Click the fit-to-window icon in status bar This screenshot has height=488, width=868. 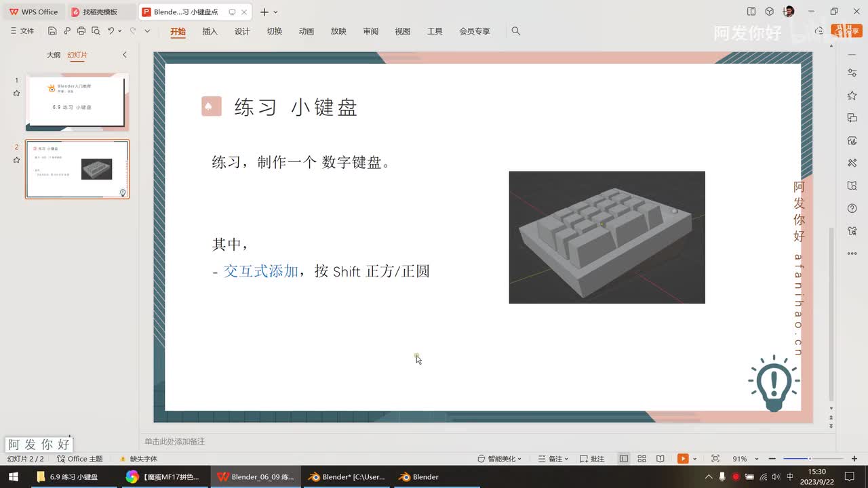click(x=715, y=459)
